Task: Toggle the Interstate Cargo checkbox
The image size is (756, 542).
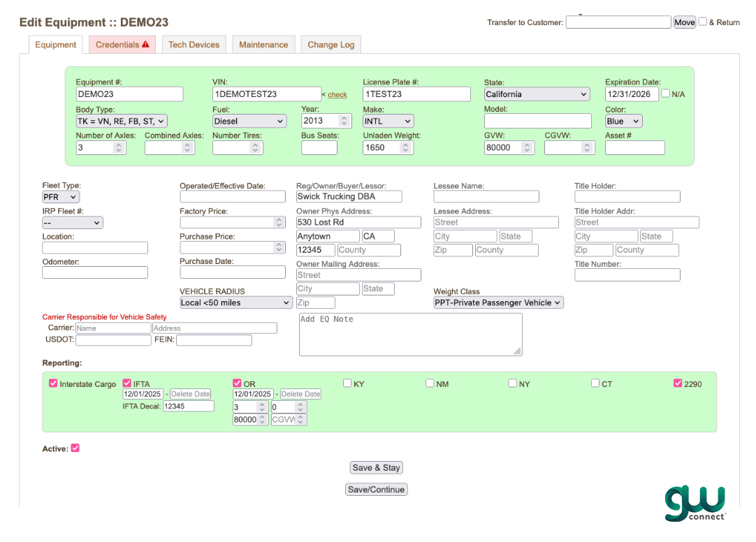Action: tap(53, 383)
